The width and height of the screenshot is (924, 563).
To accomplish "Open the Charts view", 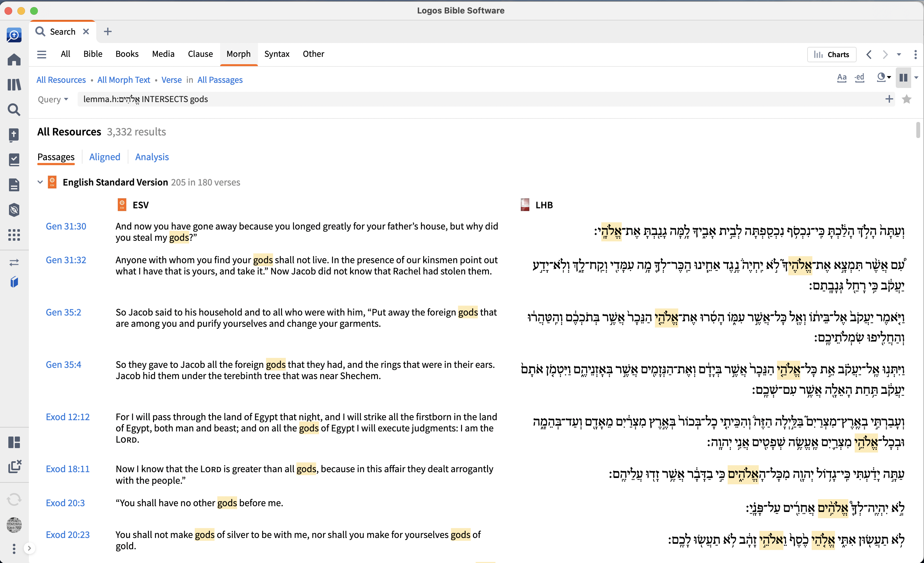I will (831, 54).
